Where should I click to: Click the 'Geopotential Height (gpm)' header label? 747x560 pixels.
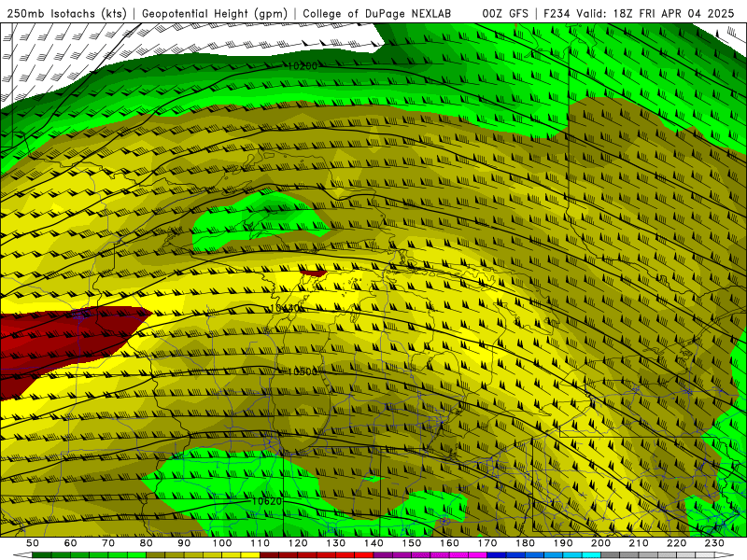coord(215,14)
